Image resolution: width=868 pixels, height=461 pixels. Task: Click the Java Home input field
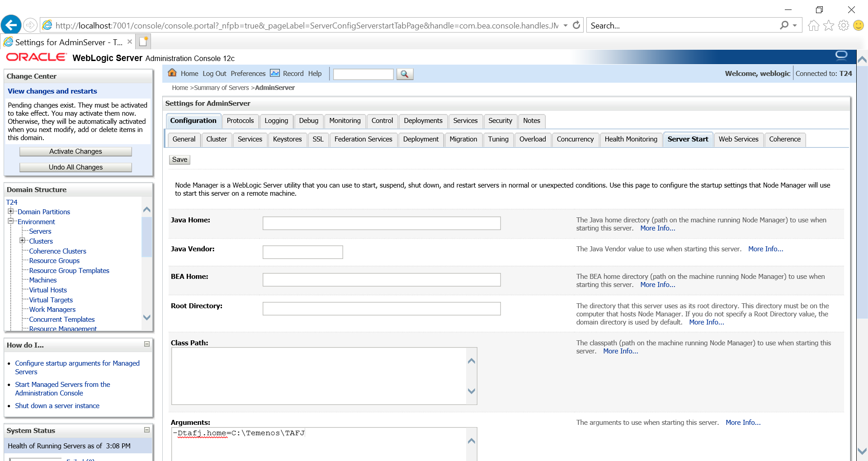click(381, 223)
